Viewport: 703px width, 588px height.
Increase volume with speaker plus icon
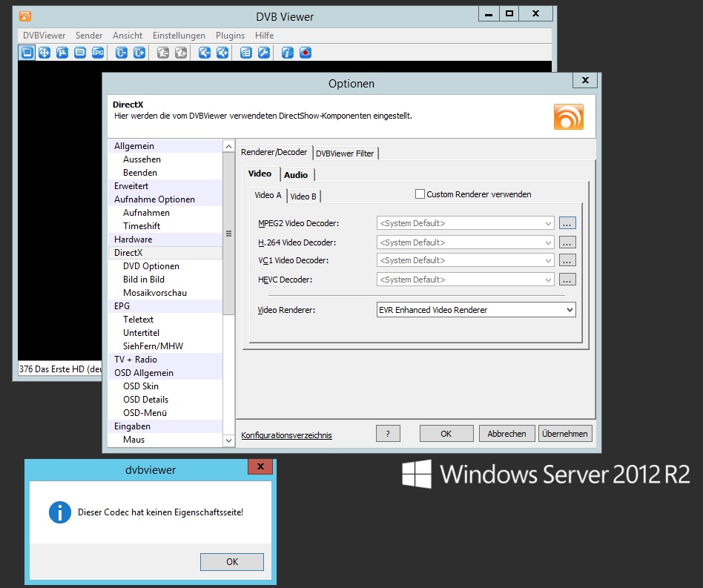point(222,53)
